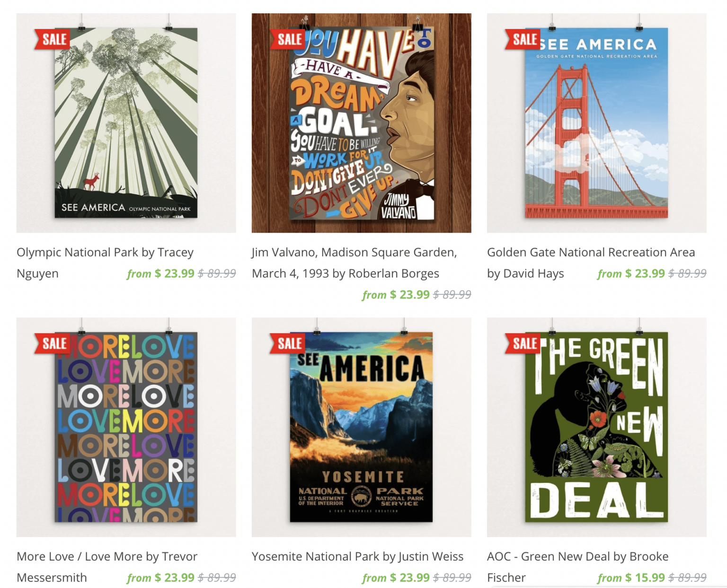Click the $15.99 price for Green New Deal
The image size is (727, 588).
pos(645,578)
